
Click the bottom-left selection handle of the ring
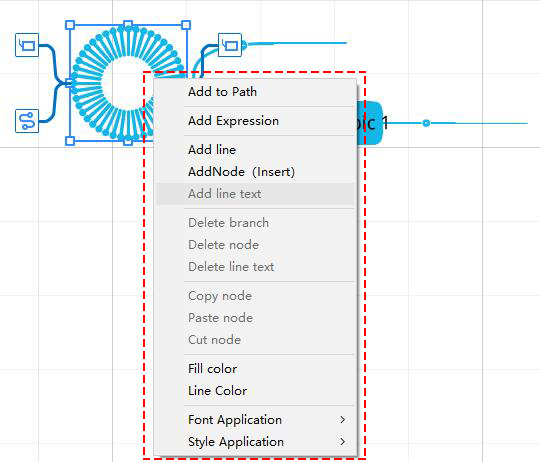[x=70, y=141]
